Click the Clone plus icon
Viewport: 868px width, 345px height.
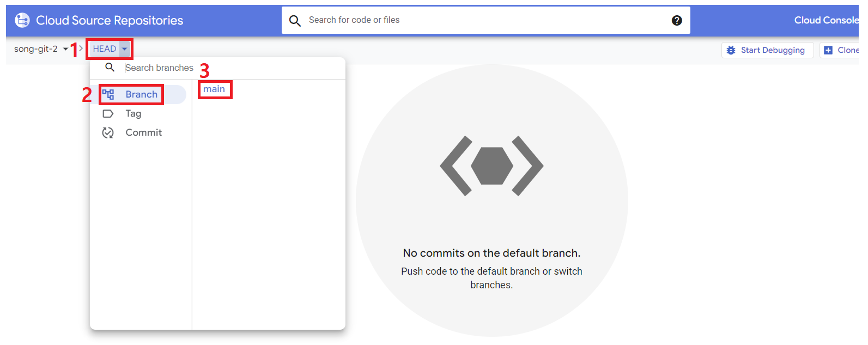point(828,50)
